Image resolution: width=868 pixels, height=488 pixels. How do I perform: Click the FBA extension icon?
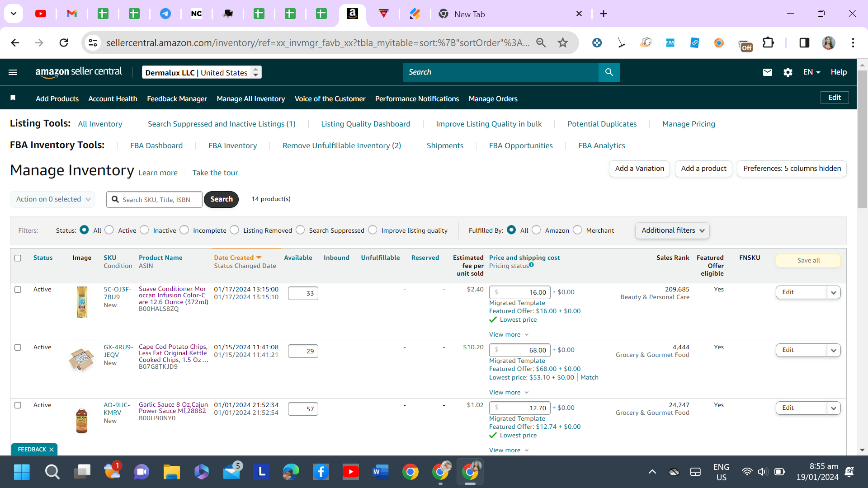[x=670, y=42]
